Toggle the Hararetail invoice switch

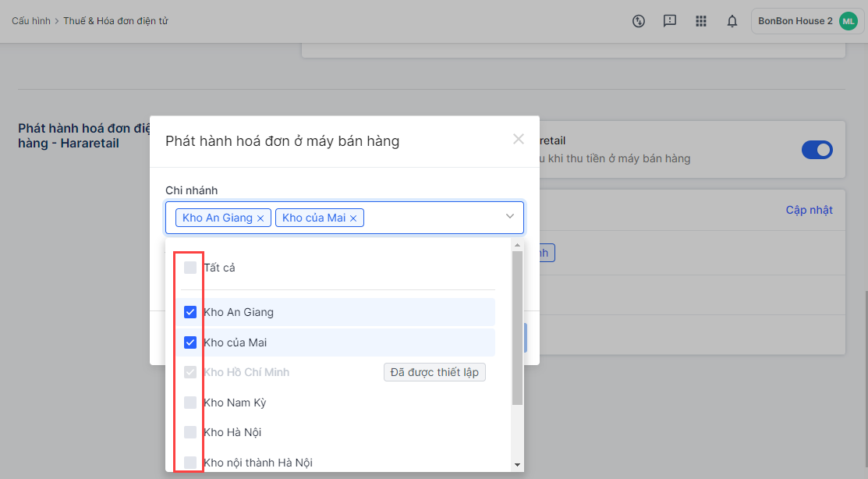click(817, 150)
